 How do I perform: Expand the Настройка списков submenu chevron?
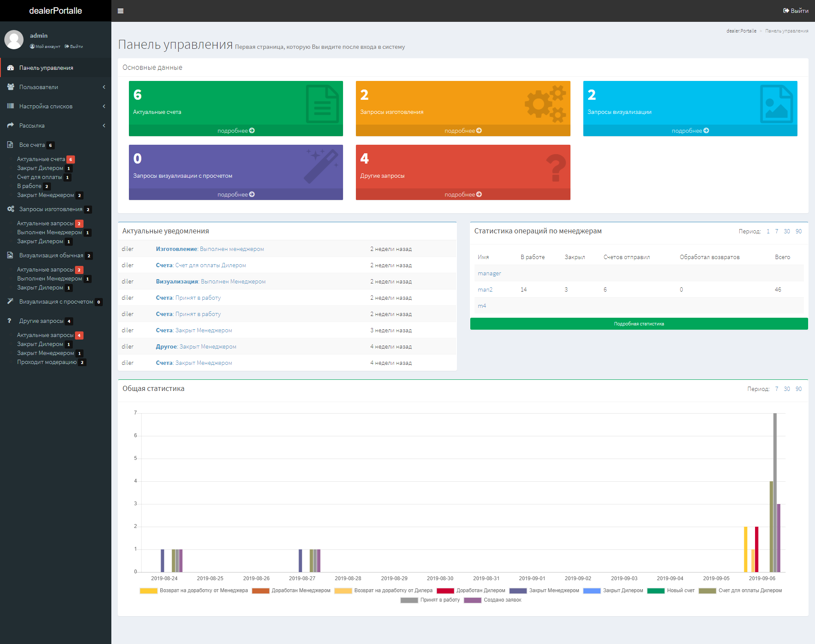(x=104, y=106)
